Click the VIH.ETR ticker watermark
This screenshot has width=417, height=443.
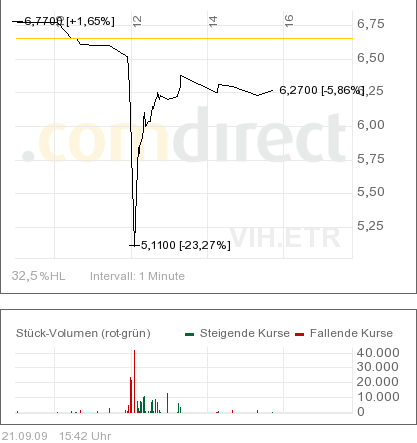click(x=285, y=238)
